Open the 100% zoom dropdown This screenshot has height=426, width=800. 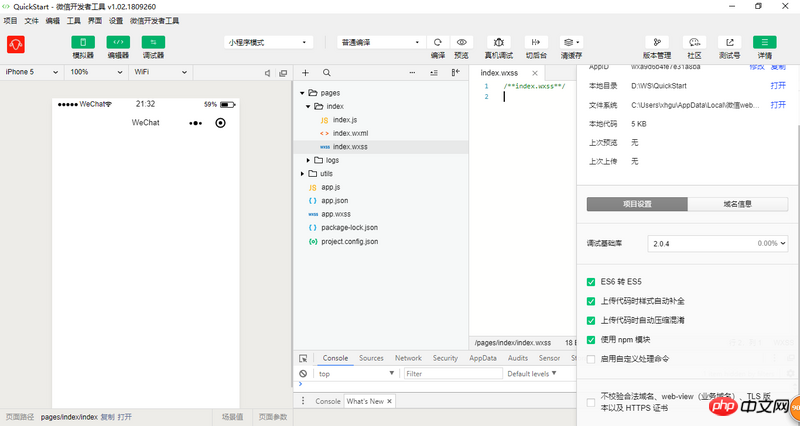(96, 72)
